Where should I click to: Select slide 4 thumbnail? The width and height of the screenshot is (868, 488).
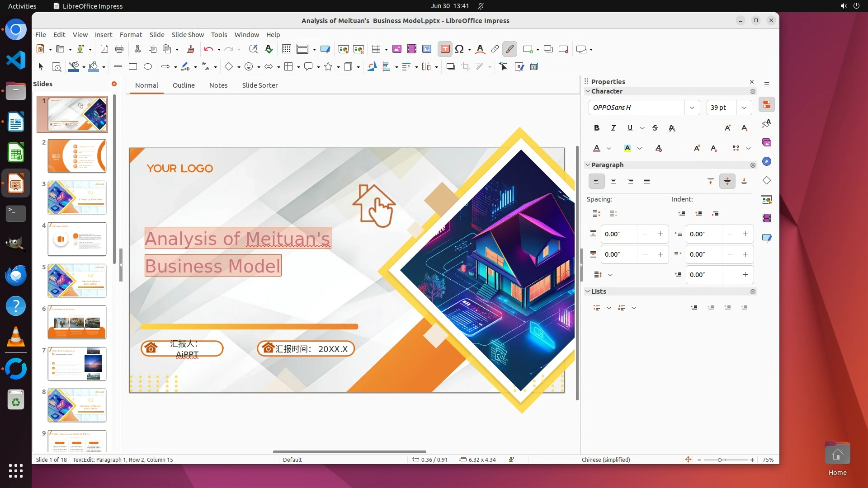point(77,239)
